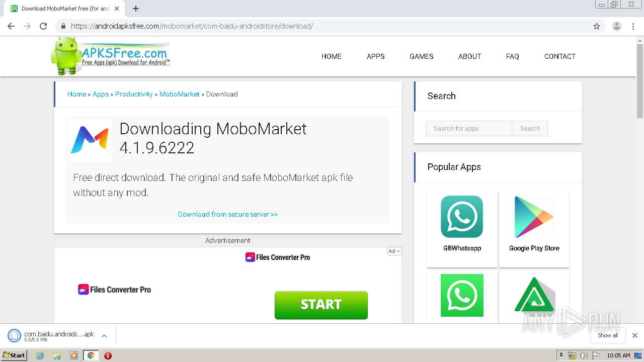Click Show all downloads button
This screenshot has height=362, width=644.
(x=608, y=335)
